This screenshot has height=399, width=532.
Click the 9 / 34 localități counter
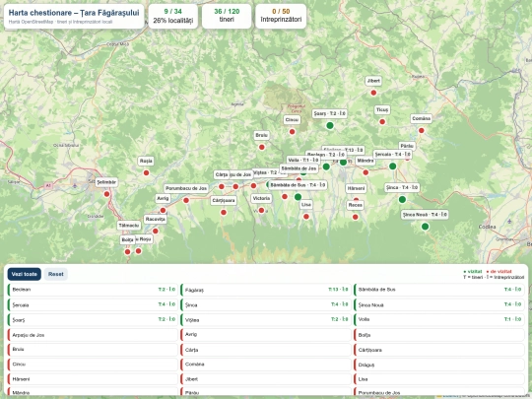(173, 16)
